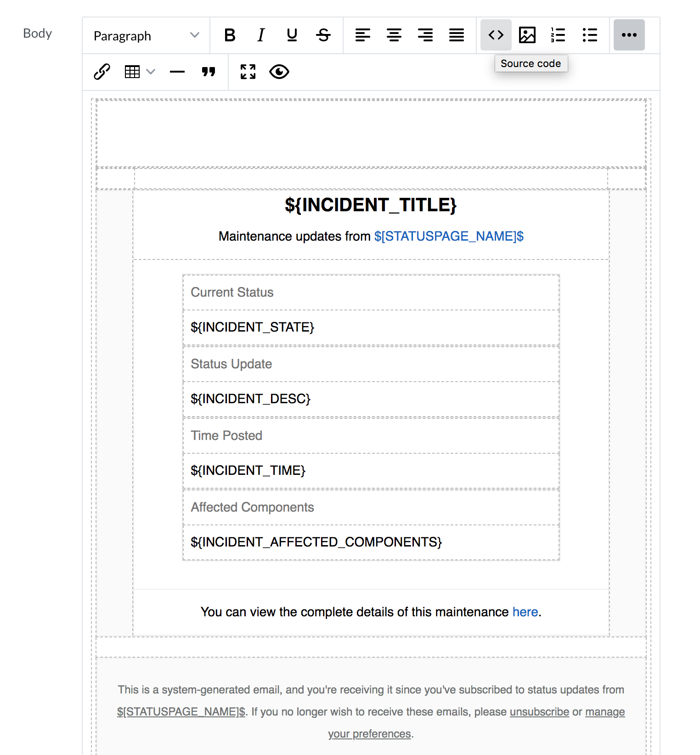Click the unsubscribe link in footer

539,712
